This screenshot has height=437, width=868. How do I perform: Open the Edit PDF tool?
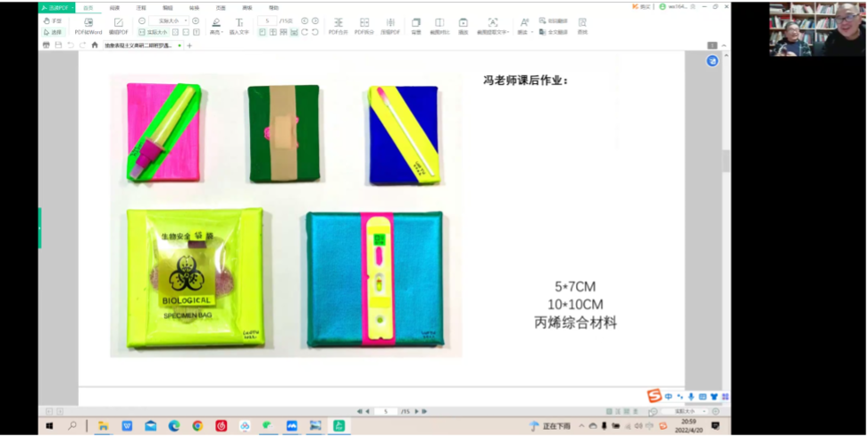click(118, 26)
